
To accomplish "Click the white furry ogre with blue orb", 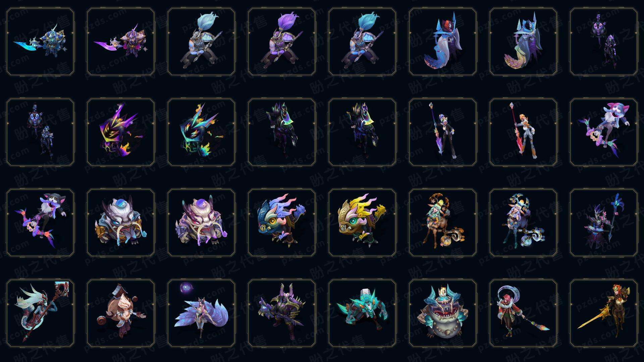I will [121, 223].
